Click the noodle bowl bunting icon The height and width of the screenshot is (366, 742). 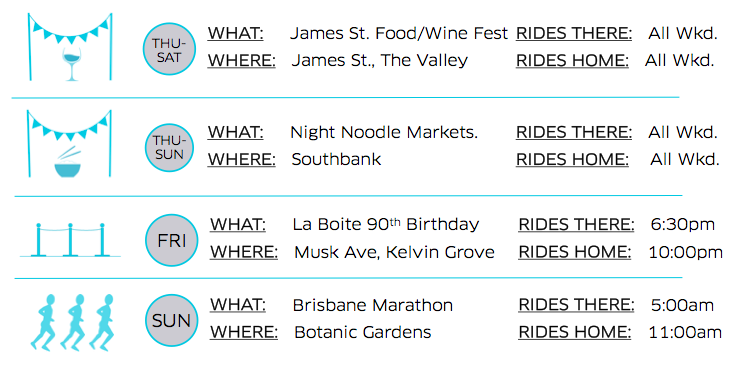click(x=69, y=144)
